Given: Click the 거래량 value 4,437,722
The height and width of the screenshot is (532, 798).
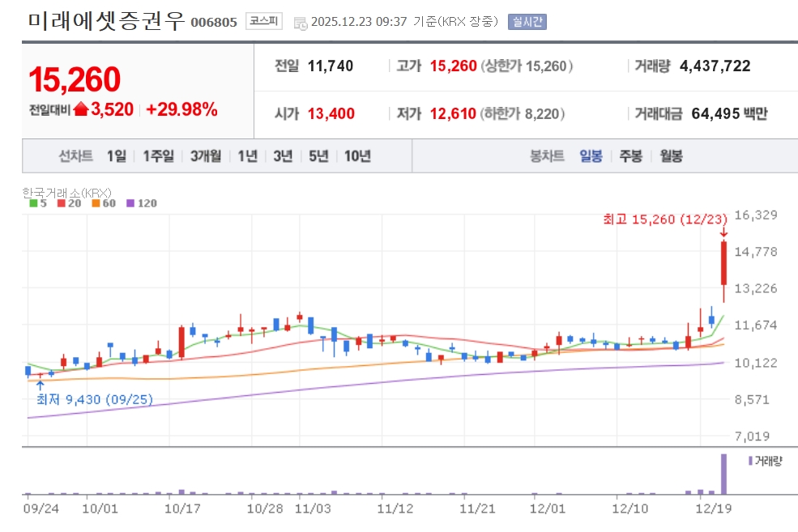Looking at the screenshot, I should click(715, 66).
